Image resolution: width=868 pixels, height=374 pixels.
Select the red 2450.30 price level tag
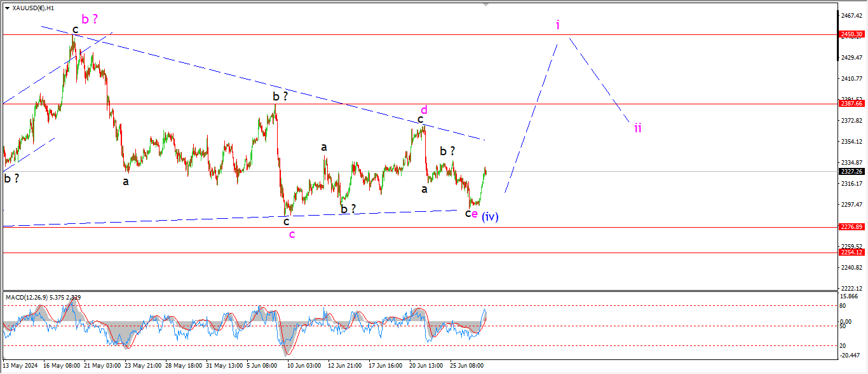(x=850, y=34)
